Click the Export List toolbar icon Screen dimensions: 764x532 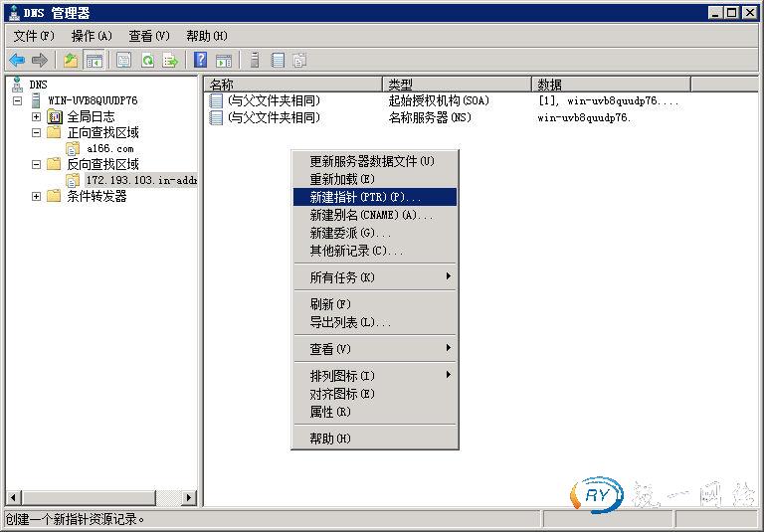point(170,61)
